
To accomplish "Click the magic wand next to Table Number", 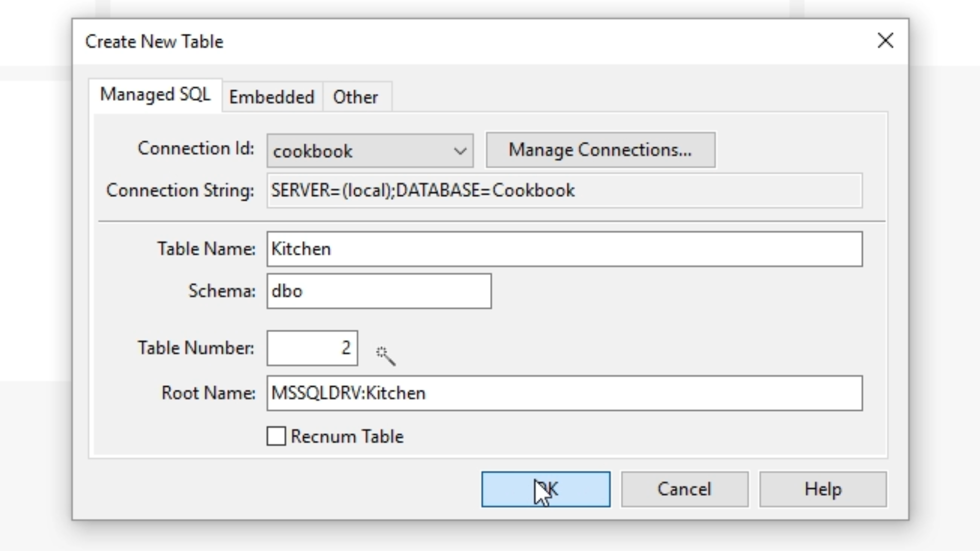I will click(386, 355).
